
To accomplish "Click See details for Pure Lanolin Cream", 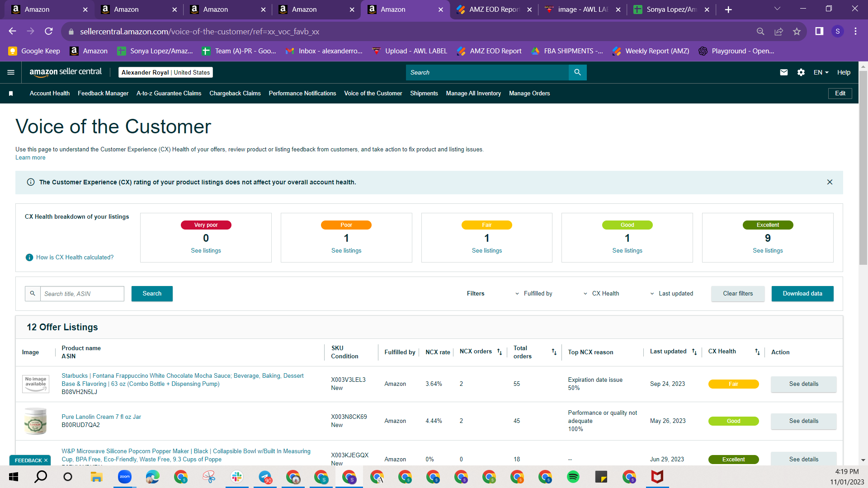I will tap(804, 421).
